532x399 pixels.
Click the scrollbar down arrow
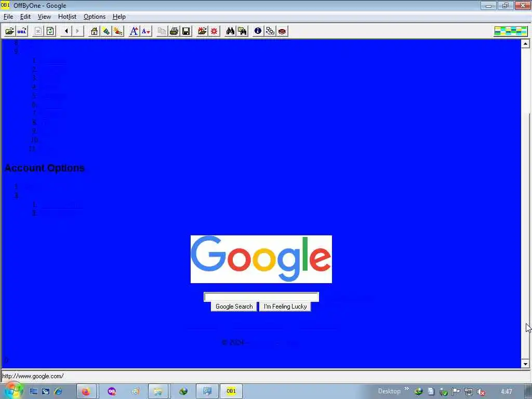(x=525, y=364)
